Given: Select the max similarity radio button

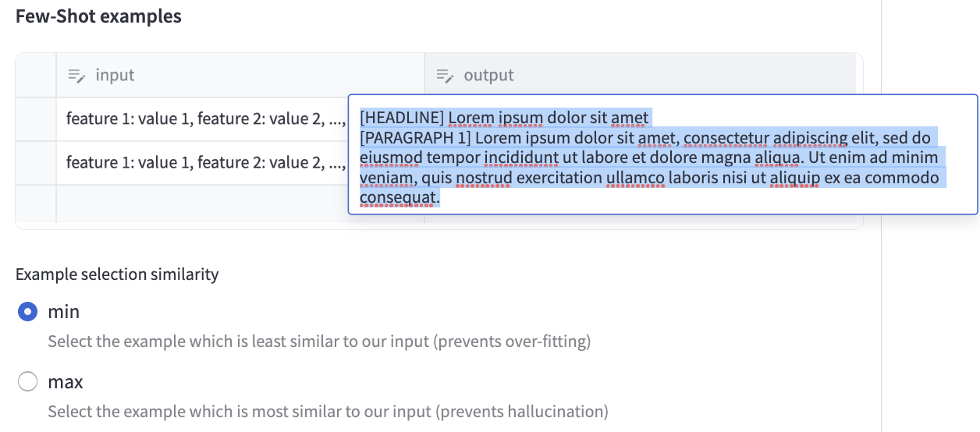Looking at the screenshot, I should coord(27,382).
